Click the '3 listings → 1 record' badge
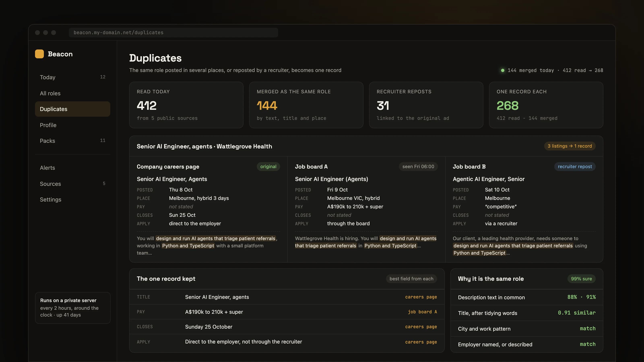 (570, 146)
